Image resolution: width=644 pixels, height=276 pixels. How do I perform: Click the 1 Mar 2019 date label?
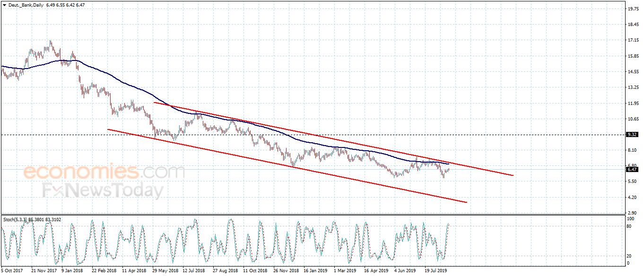click(x=346, y=271)
